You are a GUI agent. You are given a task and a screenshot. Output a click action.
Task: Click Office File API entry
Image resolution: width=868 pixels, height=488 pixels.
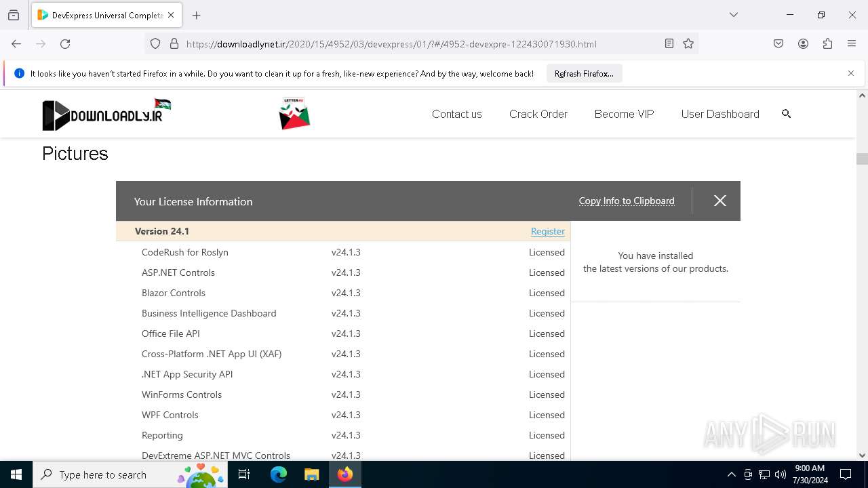click(x=171, y=333)
